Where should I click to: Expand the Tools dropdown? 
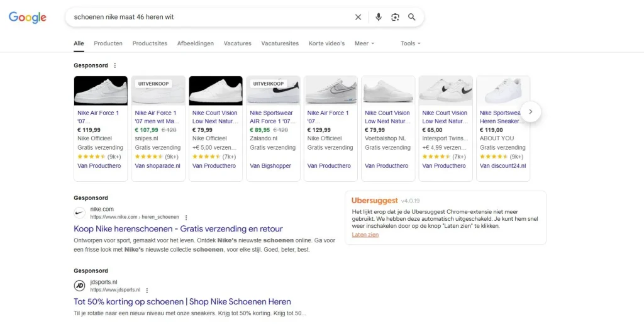(410, 43)
